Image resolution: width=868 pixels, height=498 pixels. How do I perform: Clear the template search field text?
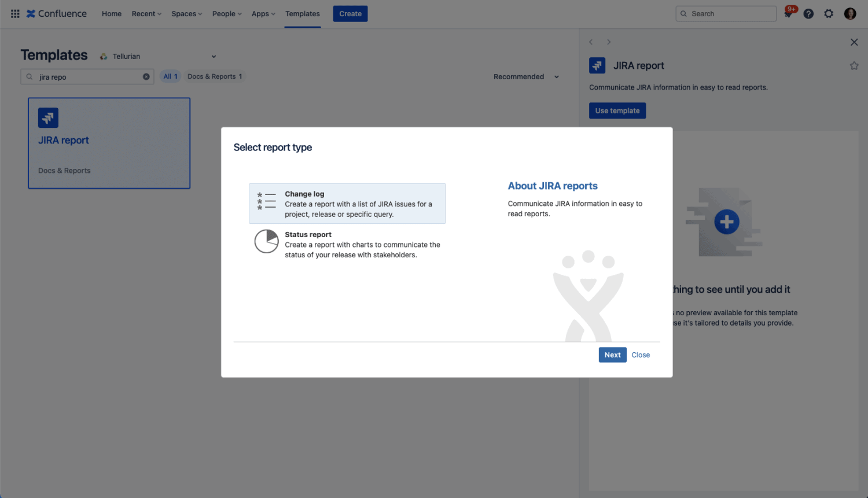(146, 77)
